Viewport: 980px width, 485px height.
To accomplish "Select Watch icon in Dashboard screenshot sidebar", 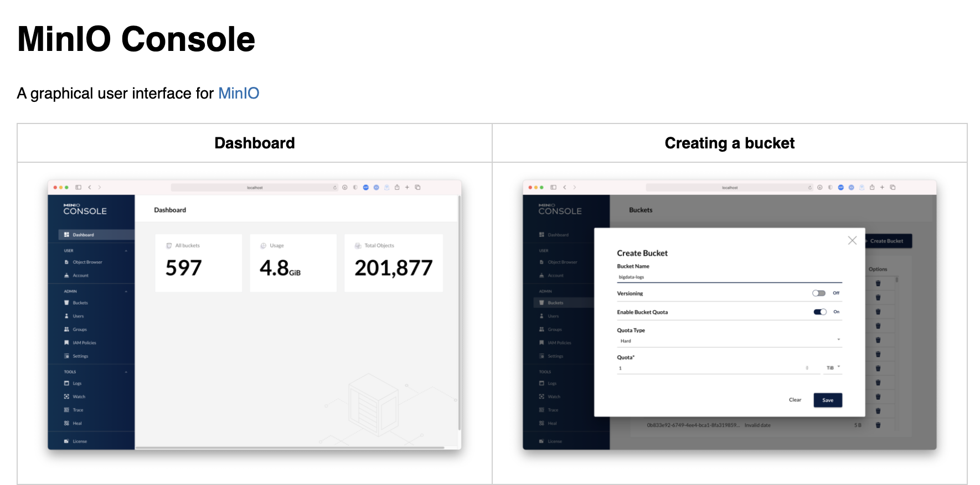I will [x=66, y=396].
